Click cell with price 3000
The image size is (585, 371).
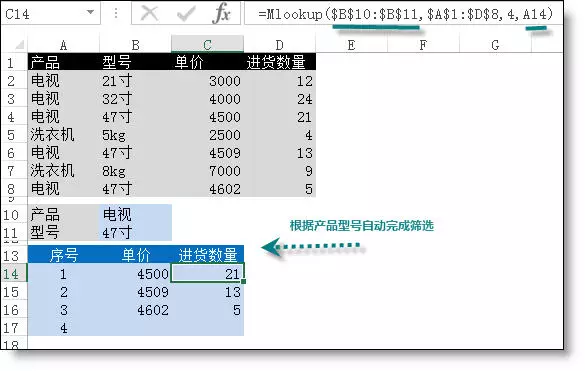pyautogui.click(x=207, y=81)
